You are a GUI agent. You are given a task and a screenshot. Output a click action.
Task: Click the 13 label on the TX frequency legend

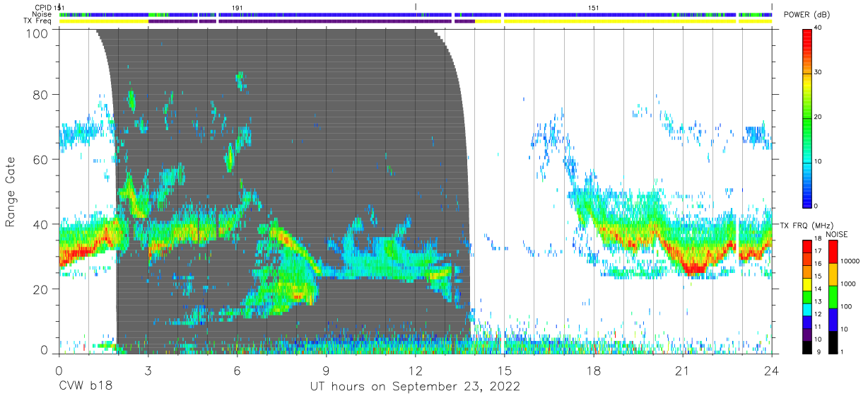tap(819, 302)
